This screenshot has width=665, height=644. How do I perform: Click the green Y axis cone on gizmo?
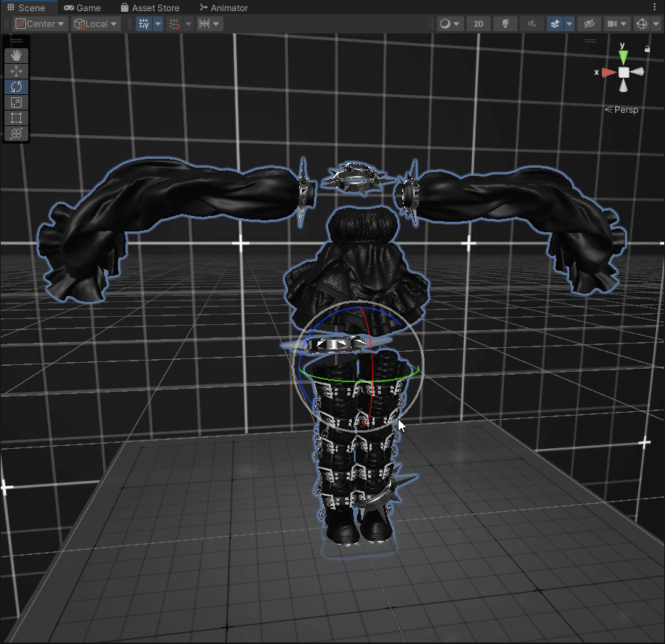click(623, 56)
